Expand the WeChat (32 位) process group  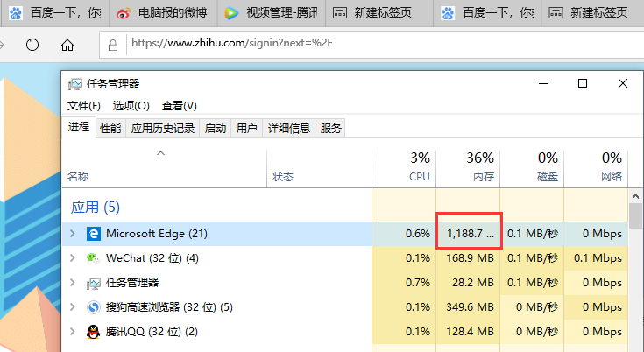(x=73, y=258)
